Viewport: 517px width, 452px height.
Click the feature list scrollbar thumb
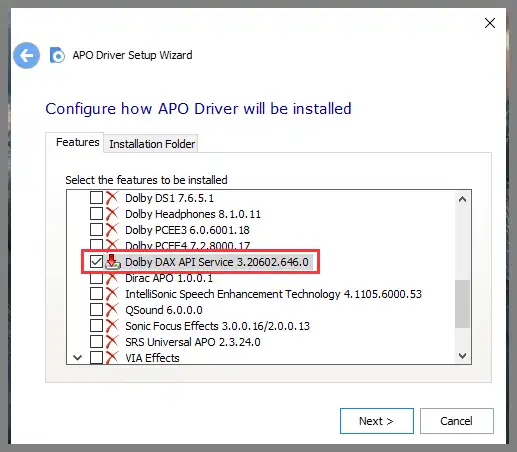462,304
